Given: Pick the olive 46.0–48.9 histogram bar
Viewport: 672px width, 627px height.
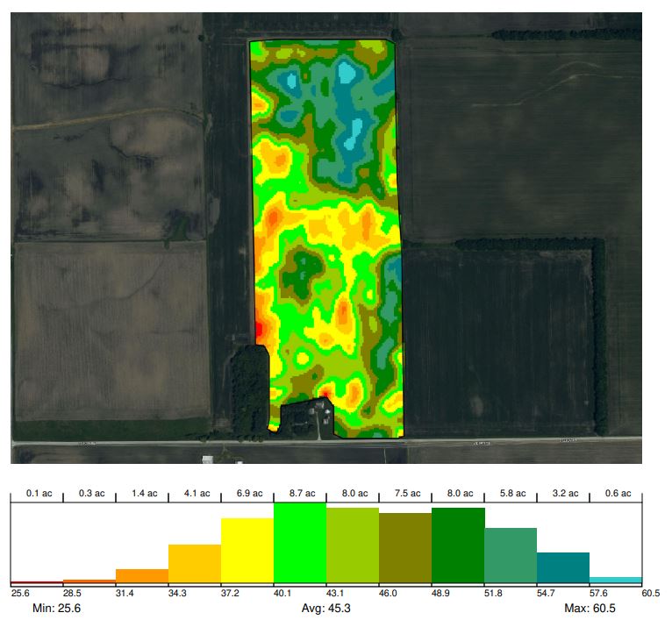Looking at the screenshot, I should click(x=405, y=548).
